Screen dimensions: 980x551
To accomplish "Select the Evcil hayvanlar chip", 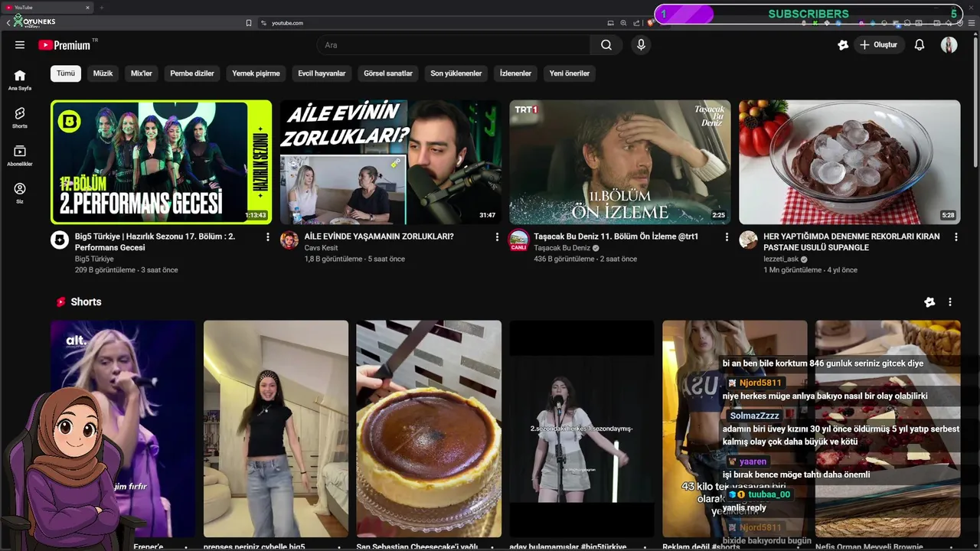I will [322, 73].
